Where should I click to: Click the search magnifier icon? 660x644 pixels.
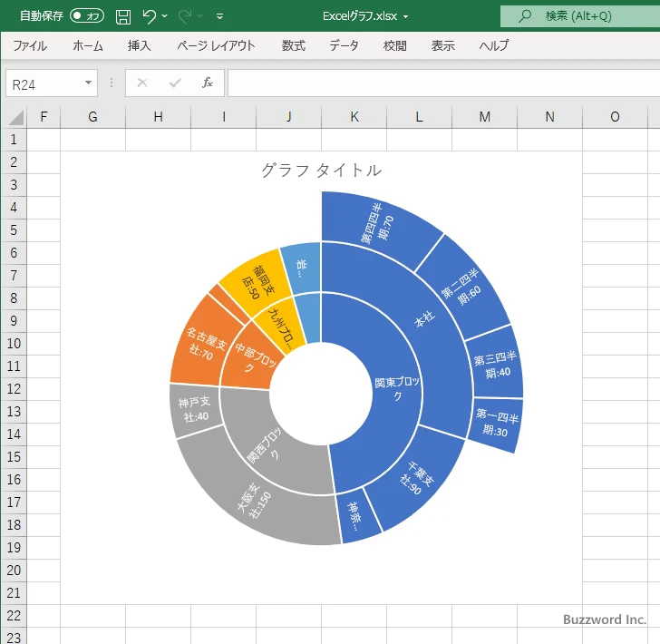[524, 16]
